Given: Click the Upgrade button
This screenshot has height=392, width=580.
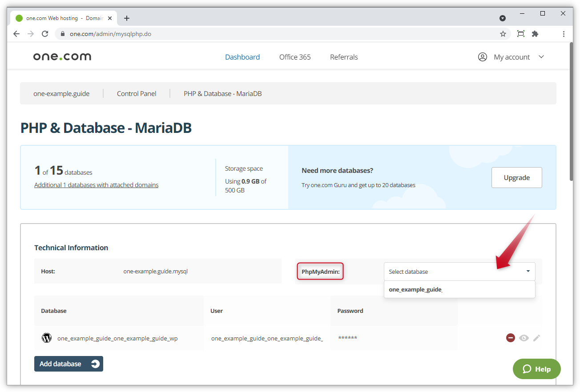Looking at the screenshot, I should [516, 177].
